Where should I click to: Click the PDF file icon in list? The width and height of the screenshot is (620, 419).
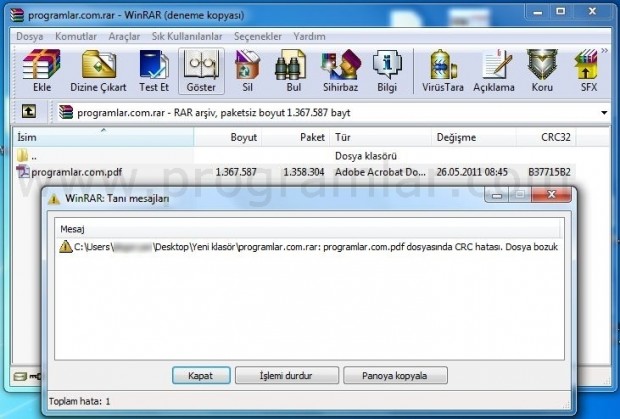23,172
